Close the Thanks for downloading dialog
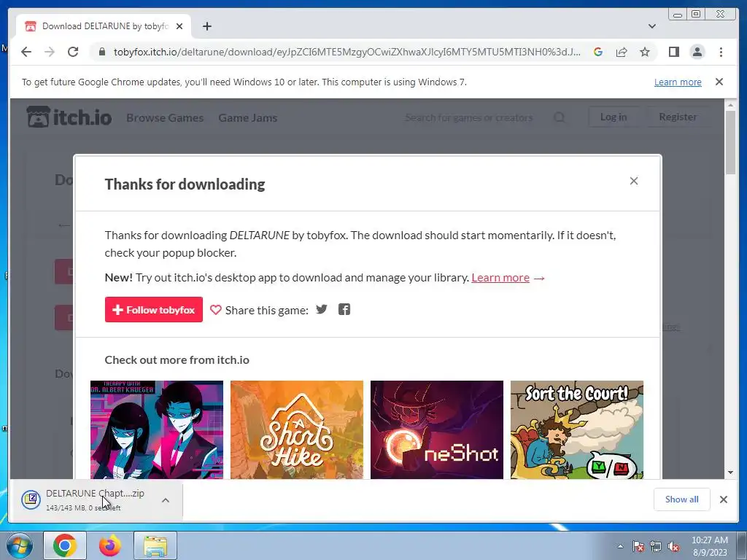Screen dimensions: 747x560 click(x=634, y=181)
